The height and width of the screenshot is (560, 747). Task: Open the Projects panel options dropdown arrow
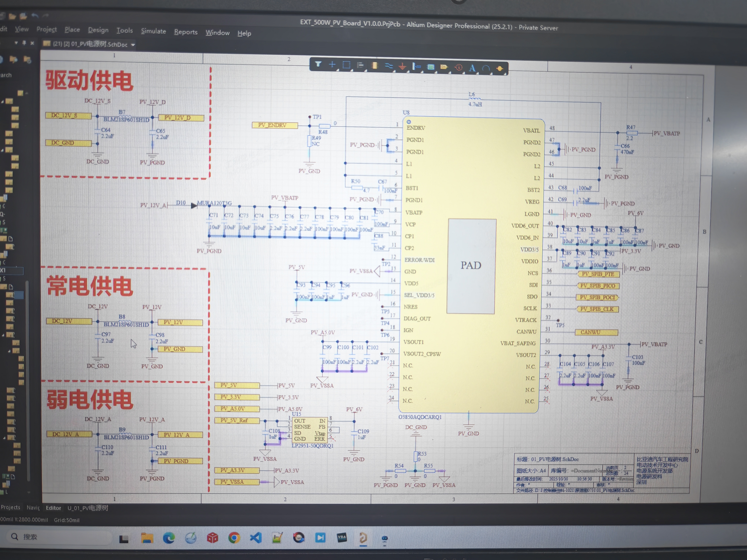(16, 43)
